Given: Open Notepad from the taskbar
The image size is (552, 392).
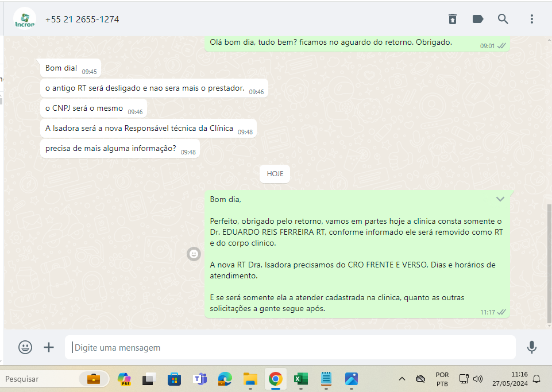Looking at the screenshot, I should 326,379.
